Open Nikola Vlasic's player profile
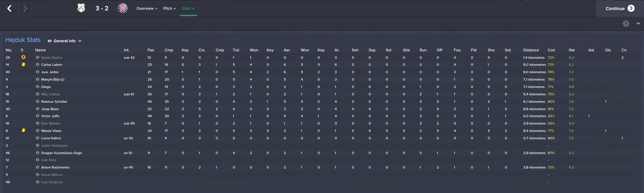The image size is (644, 193). click(51, 131)
